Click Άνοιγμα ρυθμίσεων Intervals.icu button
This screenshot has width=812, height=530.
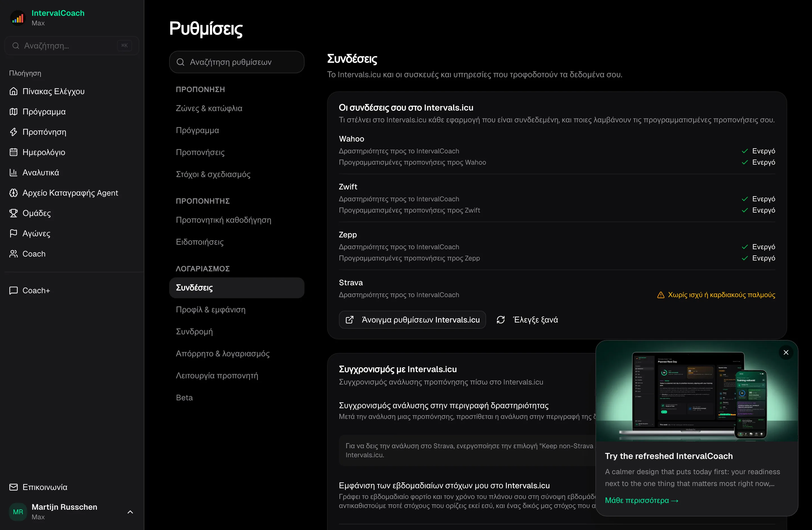pyautogui.click(x=412, y=320)
